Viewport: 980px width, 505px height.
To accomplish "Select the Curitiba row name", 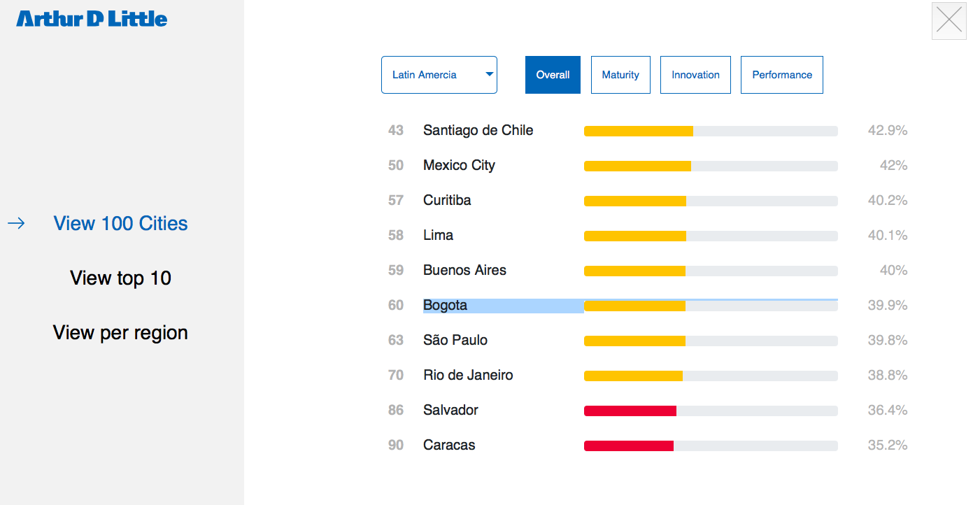I will [x=447, y=200].
